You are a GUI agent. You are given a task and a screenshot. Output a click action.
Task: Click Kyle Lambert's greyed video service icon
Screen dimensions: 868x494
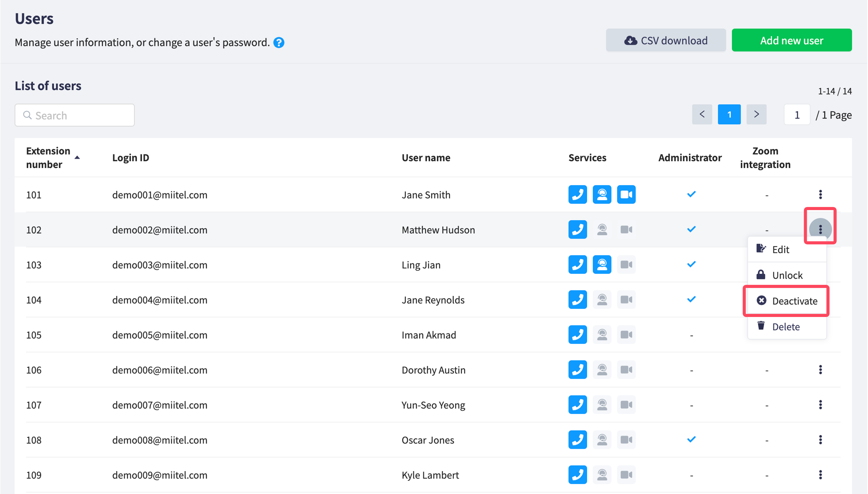point(626,475)
